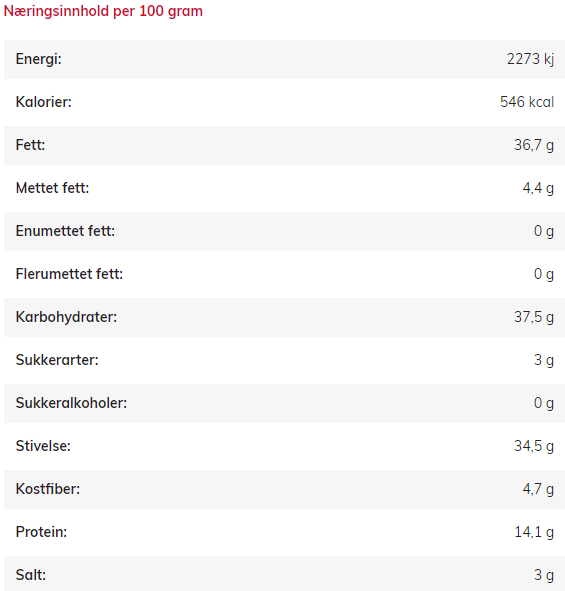Select the Sukkerarter row label

tap(57, 360)
